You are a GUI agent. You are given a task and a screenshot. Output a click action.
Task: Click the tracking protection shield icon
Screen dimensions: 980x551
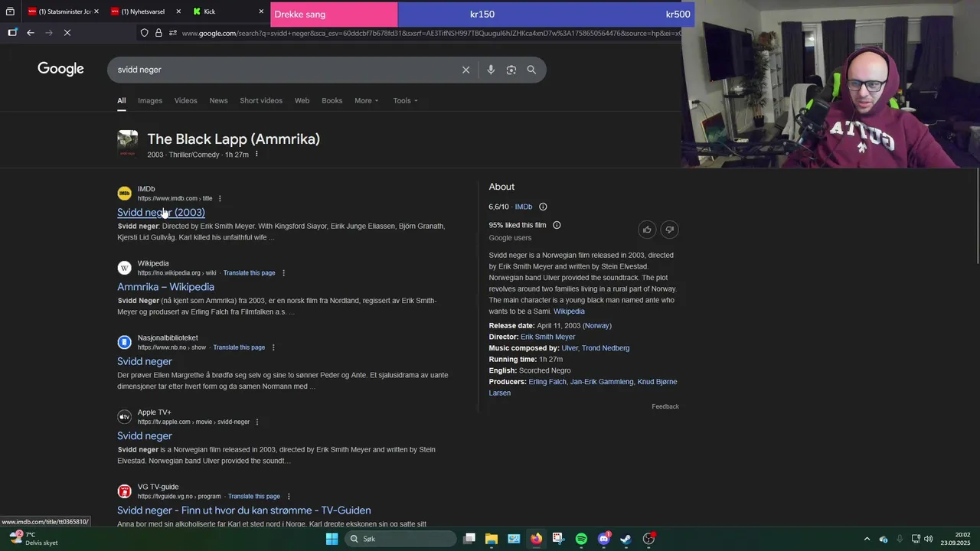tap(144, 33)
